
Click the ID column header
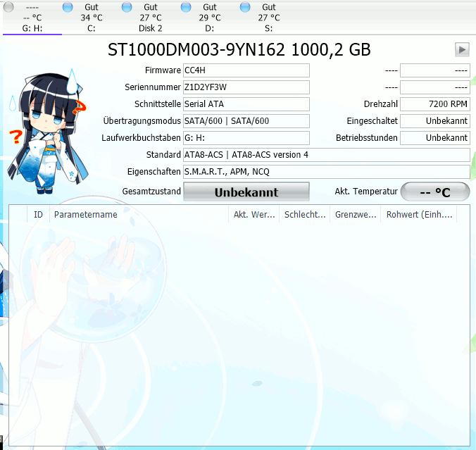38,215
